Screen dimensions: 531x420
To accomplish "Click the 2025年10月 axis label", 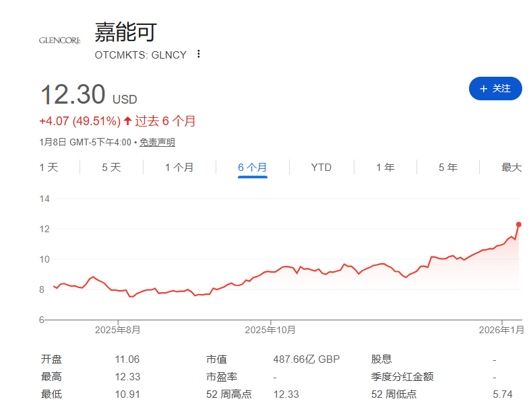I will coord(270,330).
